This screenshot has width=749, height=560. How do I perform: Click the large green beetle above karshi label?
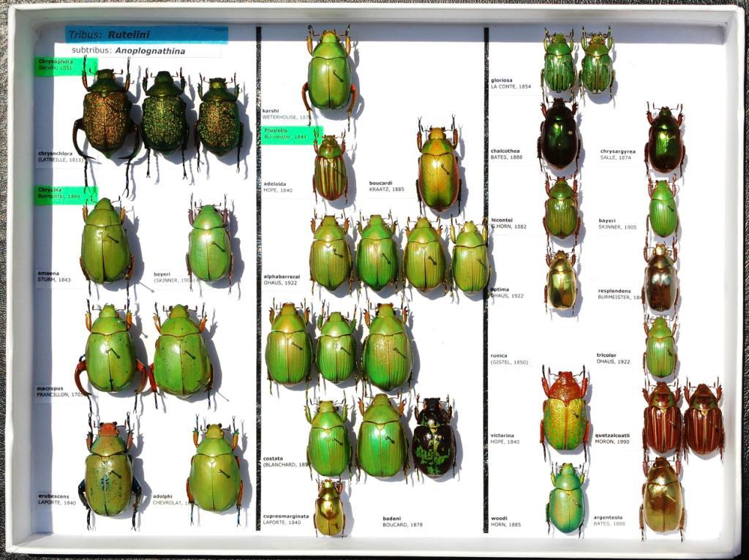point(329,72)
